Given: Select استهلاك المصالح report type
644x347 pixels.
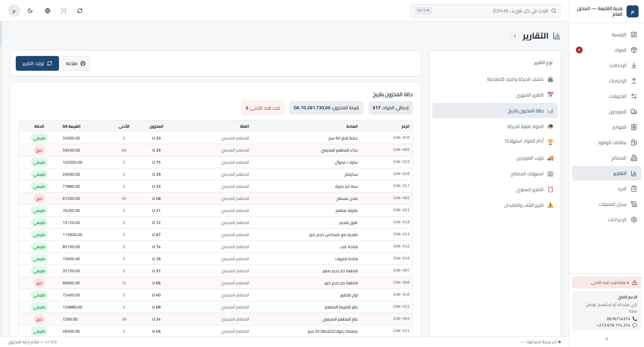Looking at the screenshot, I should coord(495,174).
